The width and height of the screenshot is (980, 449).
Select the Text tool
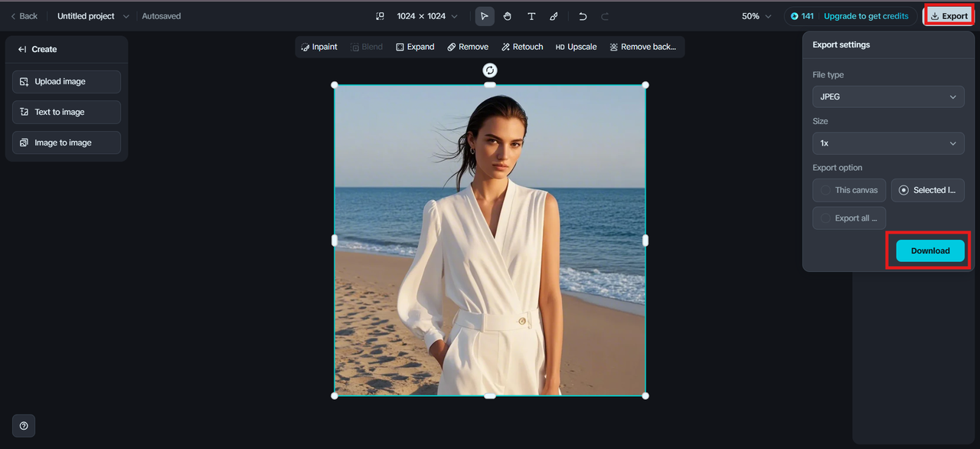(531, 16)
